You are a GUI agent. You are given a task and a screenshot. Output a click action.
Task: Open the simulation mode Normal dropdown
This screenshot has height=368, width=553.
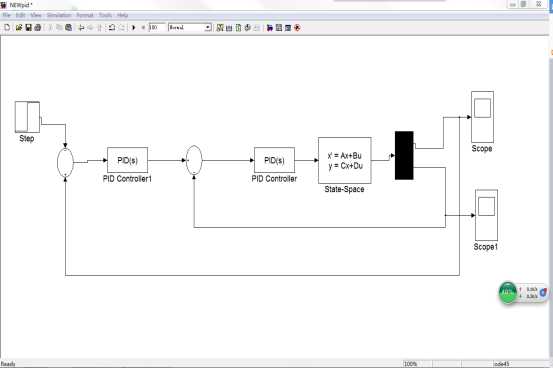pos(190,28)
